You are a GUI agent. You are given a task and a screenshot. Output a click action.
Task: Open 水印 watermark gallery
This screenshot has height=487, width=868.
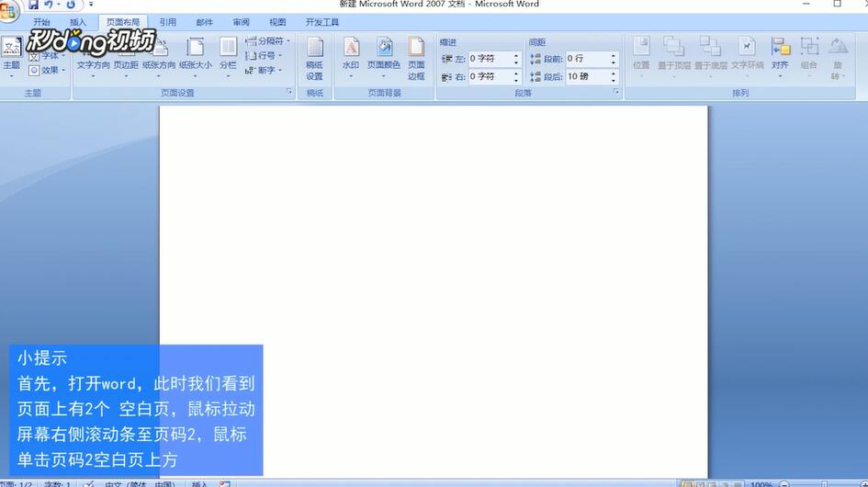pyautogui.click(x=351, y=58)
